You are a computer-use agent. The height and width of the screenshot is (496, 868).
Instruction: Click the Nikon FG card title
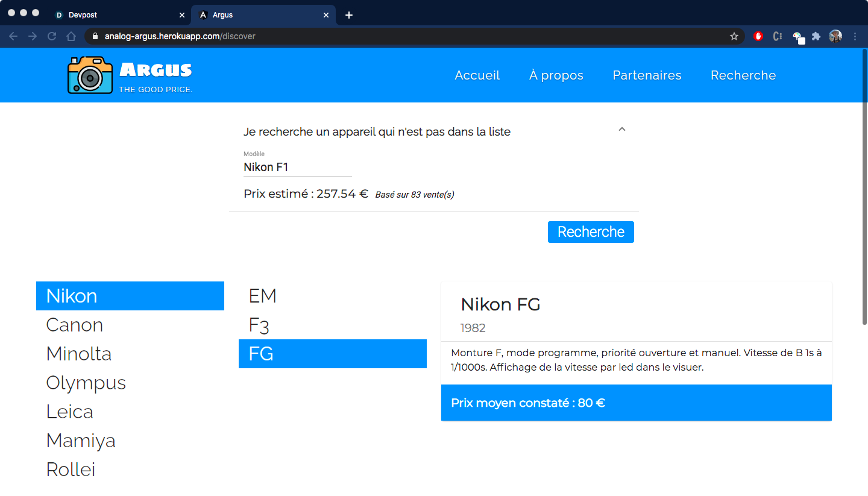[500, 304]
